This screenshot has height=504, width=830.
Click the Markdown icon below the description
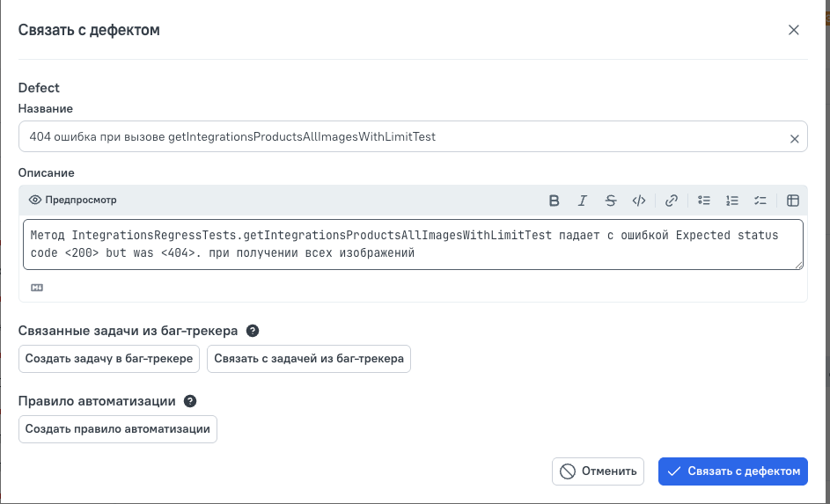36,288
